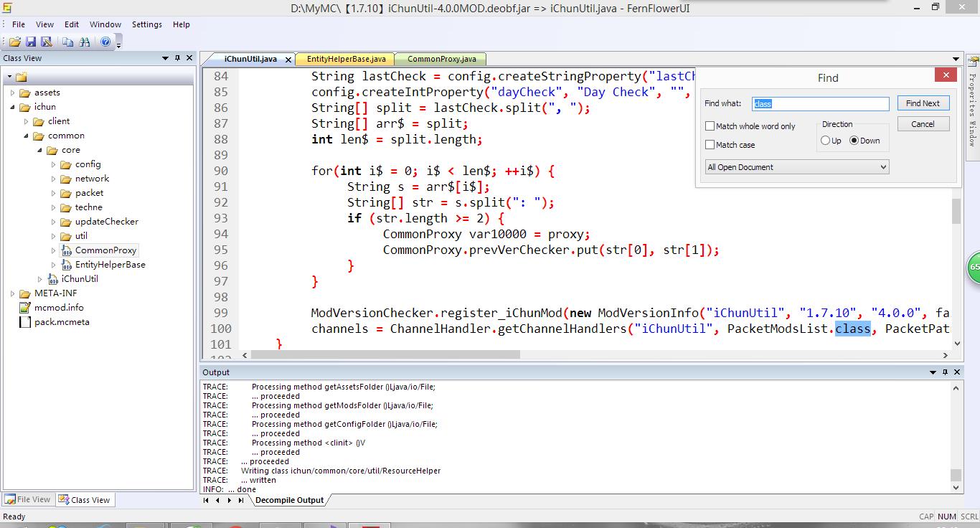Screen dimensions: 980x528
Task: Open the Settings menu
Action: pos(147,24)
